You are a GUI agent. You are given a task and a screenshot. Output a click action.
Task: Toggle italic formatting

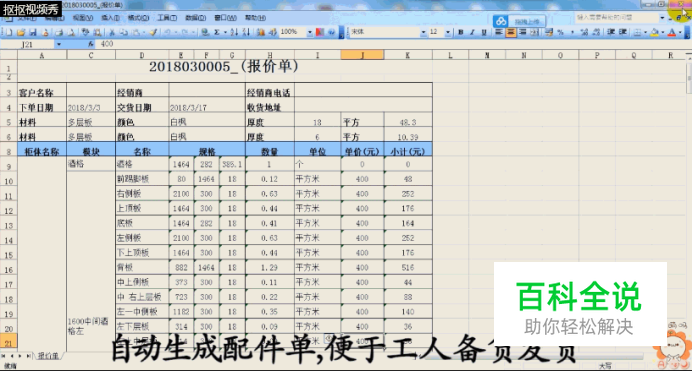coord(472,32)
